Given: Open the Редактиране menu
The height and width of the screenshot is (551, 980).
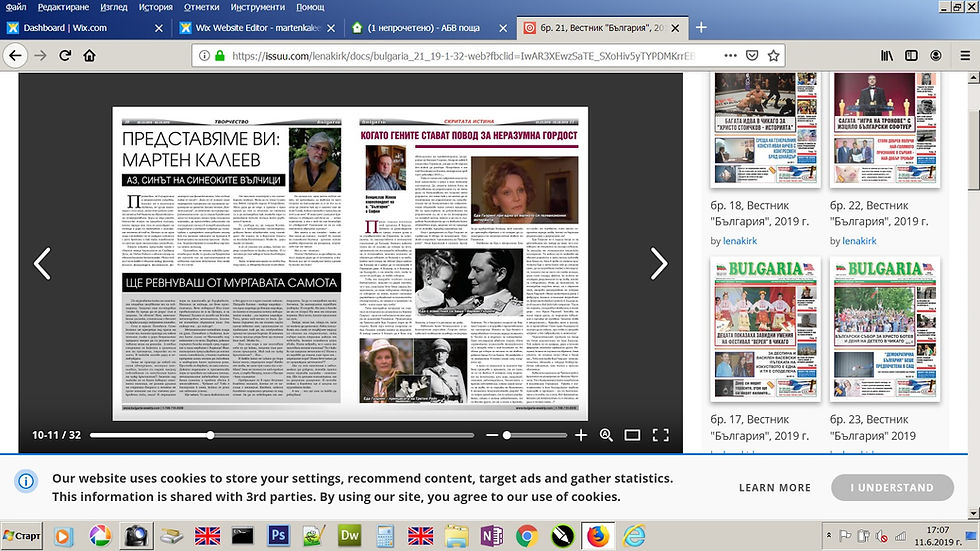Looking at the screenshot, I should point(63,7).
